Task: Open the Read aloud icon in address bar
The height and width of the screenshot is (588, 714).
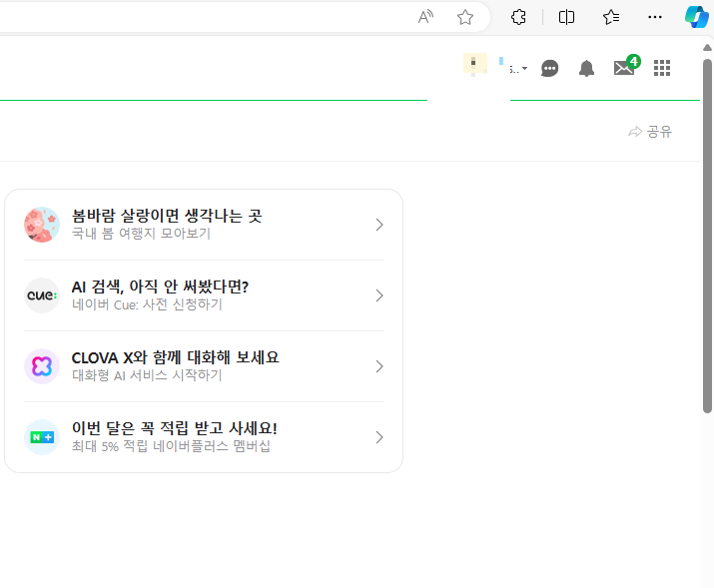Action: click(x=425, y=17)
